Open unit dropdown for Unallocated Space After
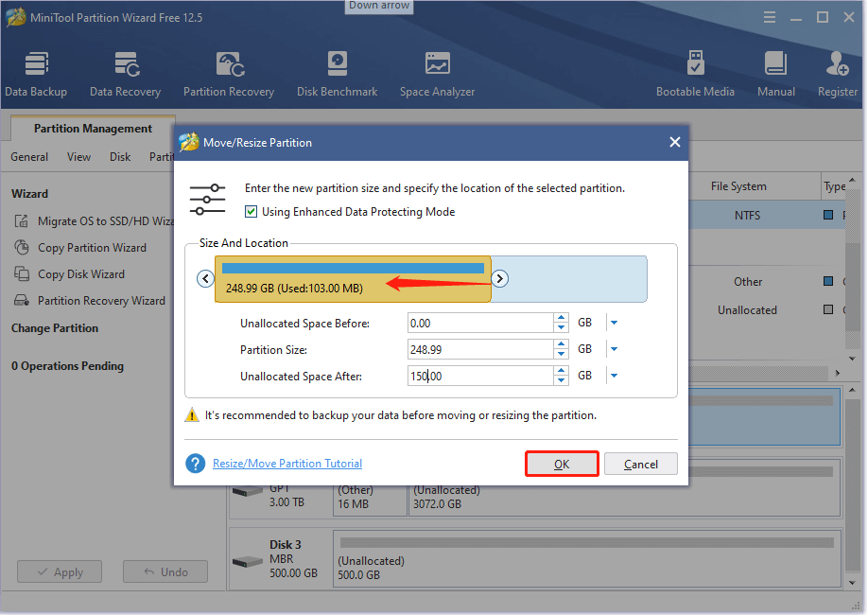The width and height of the screenshot is (868, 615). click(614, 376)
